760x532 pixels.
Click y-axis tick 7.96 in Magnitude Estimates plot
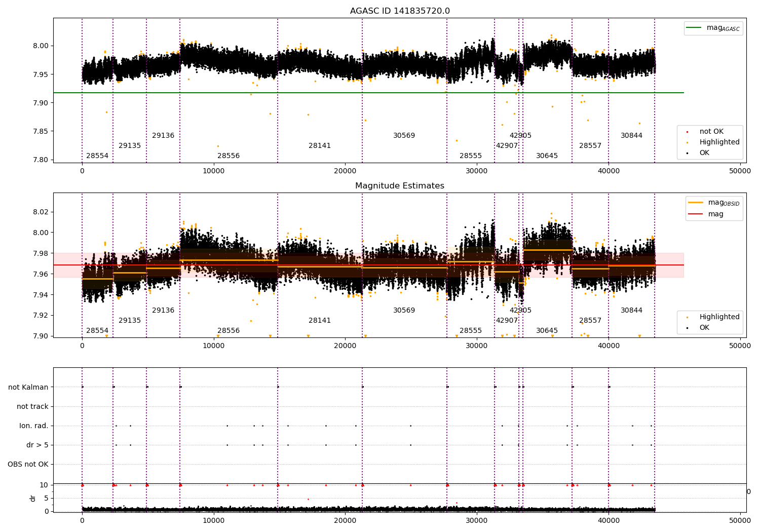pyautogui.click(x=41, y=274)
